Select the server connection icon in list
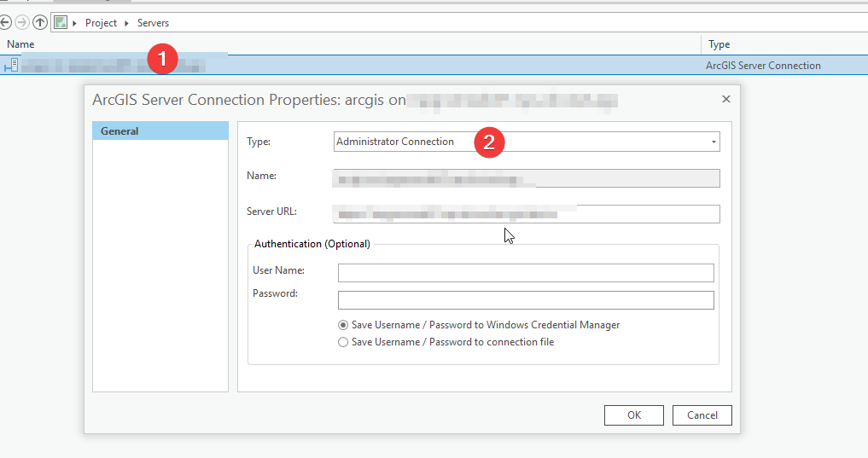Viewport: 868px width, 458px height. point(11,66)
